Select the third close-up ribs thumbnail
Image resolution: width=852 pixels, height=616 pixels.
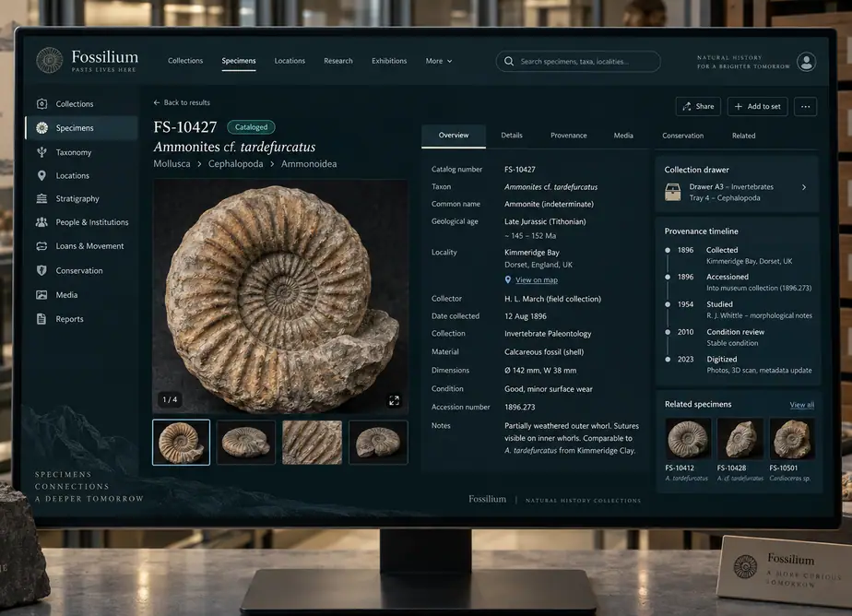pyautogui.click(x=312, y=442)
